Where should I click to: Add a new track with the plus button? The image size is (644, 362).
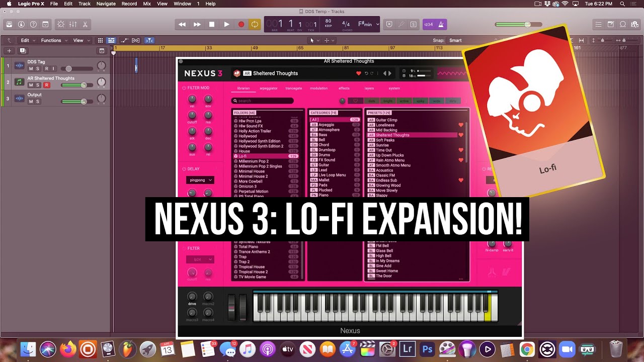tap(9, 51)
